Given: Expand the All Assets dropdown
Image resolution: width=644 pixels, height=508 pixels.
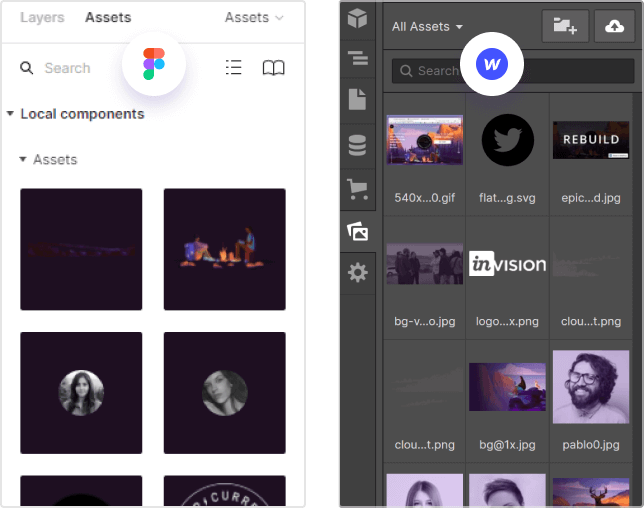Looking at the screenshot, I should 428,27.
